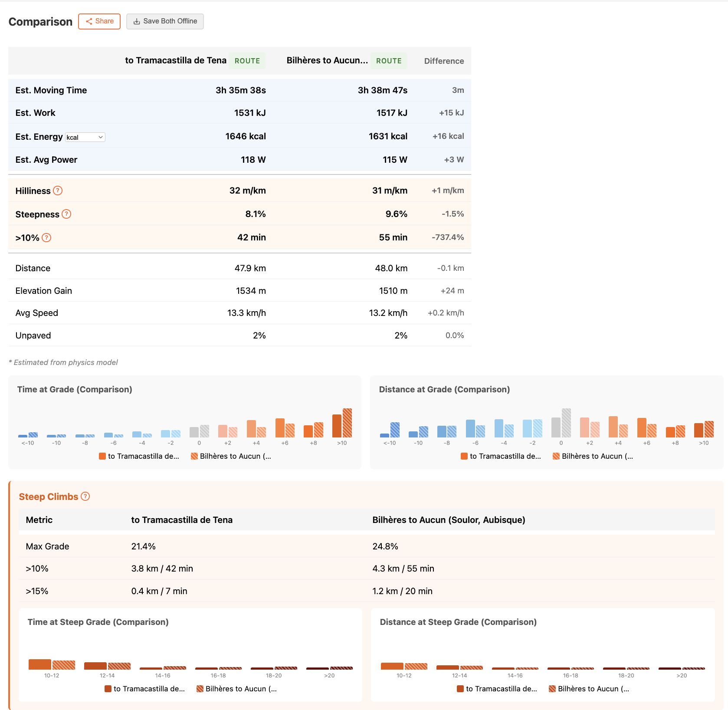Click the ROUTE badge beside Bilhères to Aucun
Image resolution: width=728 pixels, height=710 pixels.
389,61
